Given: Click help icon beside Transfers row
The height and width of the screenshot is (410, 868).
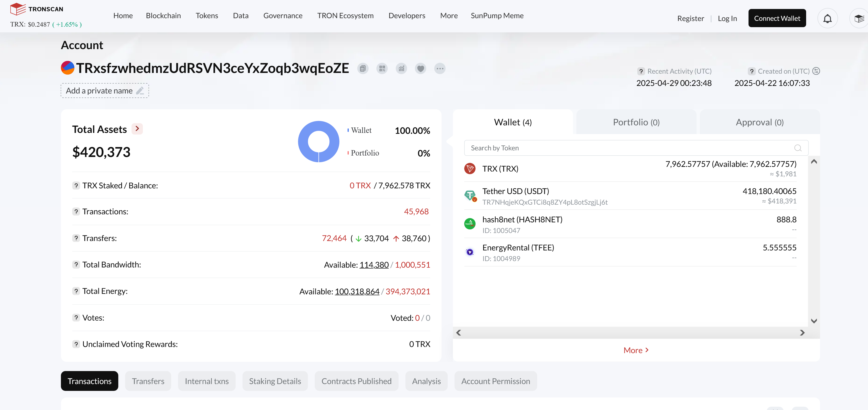Looking at the screenshot, I should click(76, 238).
